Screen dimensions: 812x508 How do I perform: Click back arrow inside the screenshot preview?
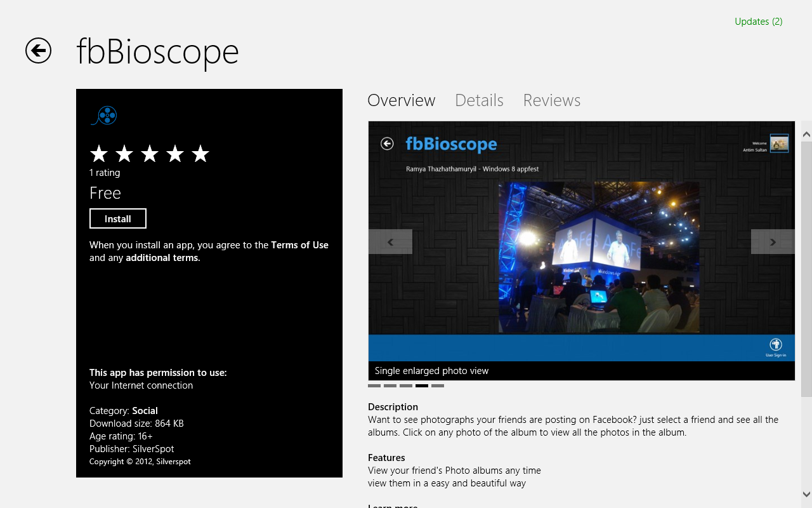(x=387, y=144)
